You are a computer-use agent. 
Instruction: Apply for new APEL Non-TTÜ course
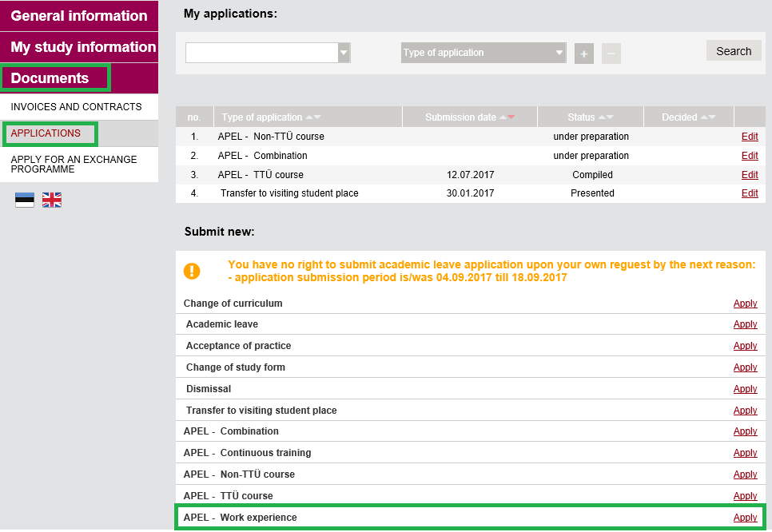click(745, 474)
